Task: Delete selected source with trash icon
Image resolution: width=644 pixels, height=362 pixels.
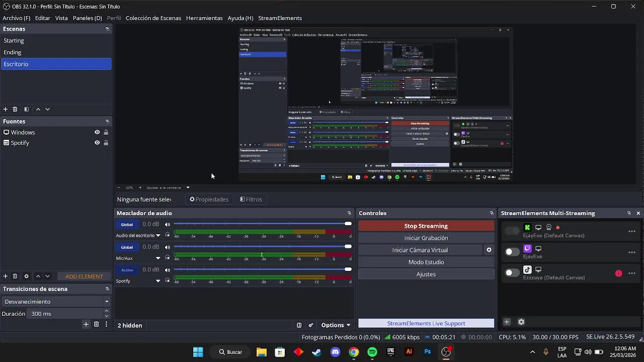Action: (15, 276)
